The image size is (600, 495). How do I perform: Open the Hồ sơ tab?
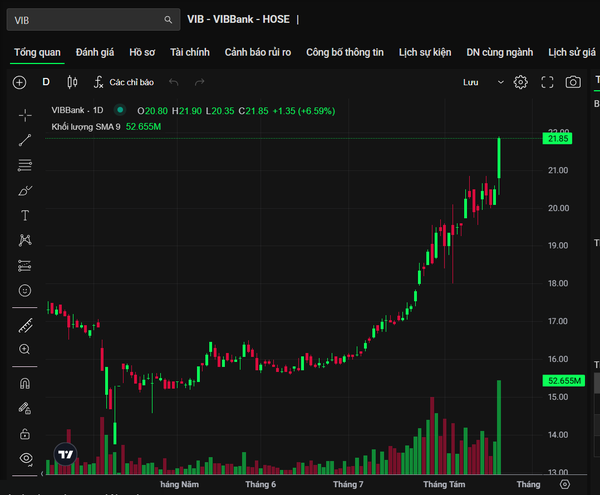[x=142, y=52]
